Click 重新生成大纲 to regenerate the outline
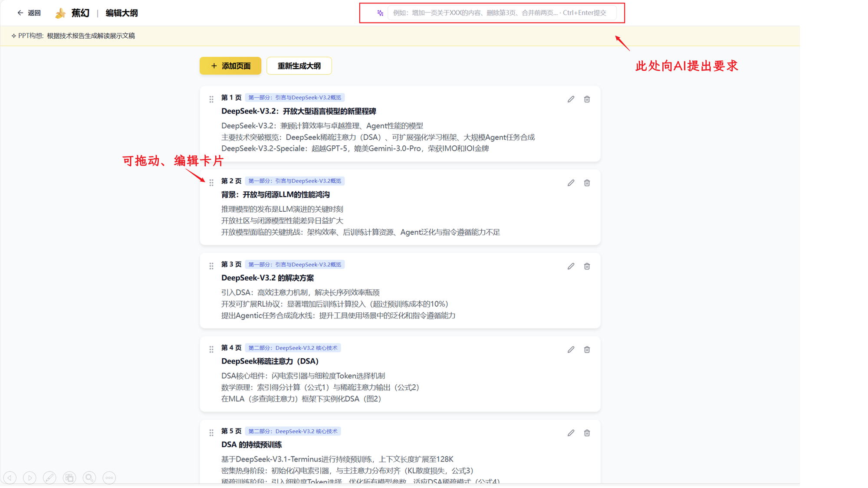The width and height of the screenshot is (868, 488). (299, 66)
